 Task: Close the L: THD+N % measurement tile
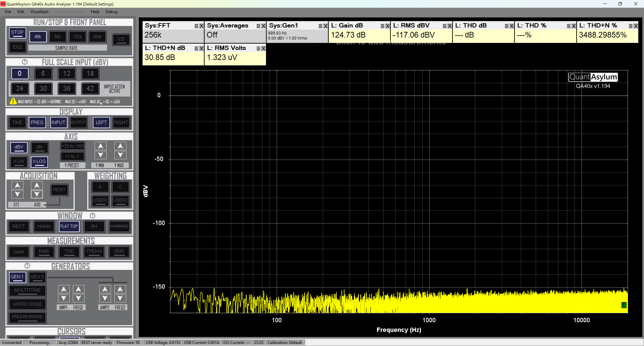click(x=636, y=26)
